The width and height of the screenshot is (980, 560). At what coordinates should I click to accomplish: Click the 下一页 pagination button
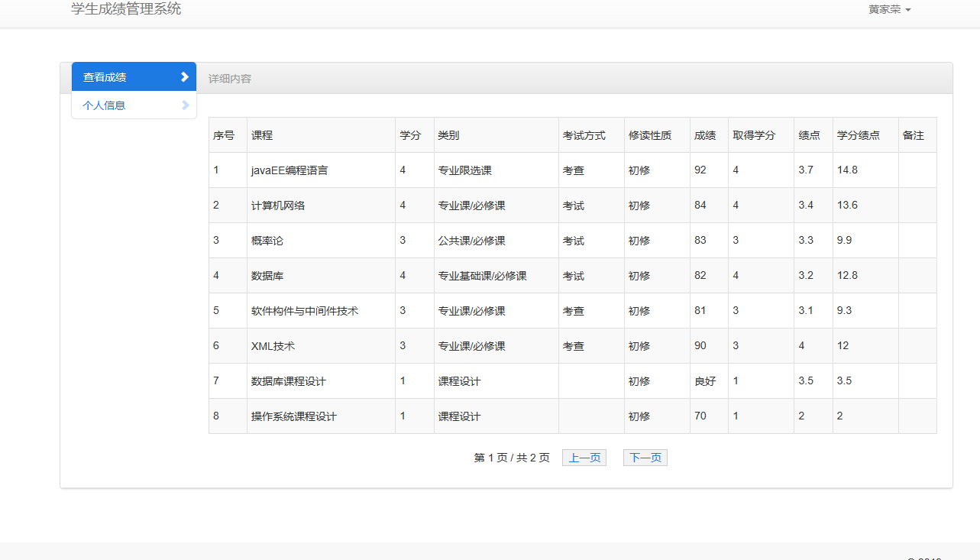[x=645, y=457]
